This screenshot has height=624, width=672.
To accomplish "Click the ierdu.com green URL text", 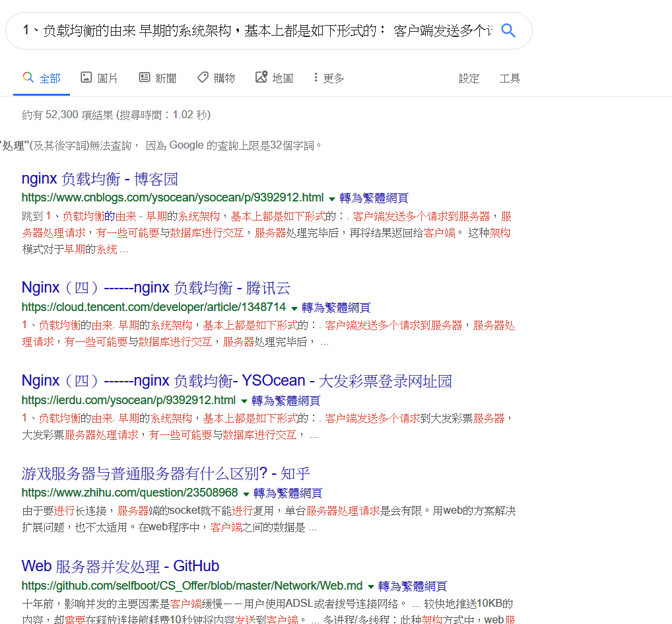I will (x=129, y=400).
